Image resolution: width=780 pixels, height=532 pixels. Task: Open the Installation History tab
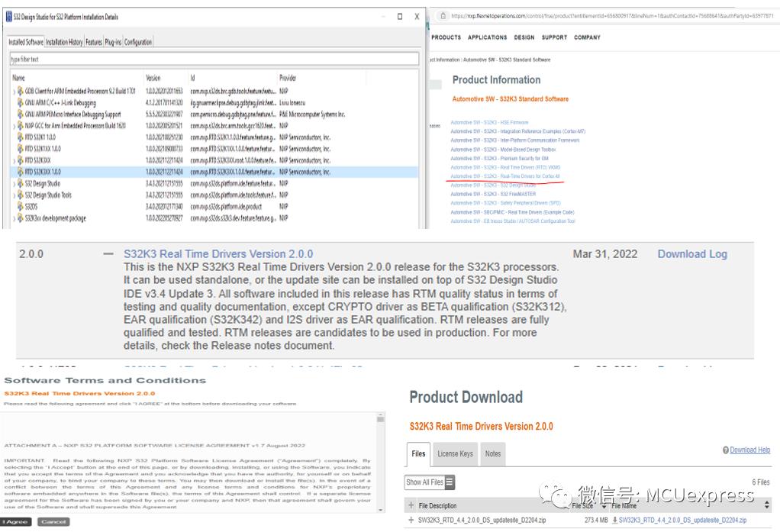(x=64, y=42)
